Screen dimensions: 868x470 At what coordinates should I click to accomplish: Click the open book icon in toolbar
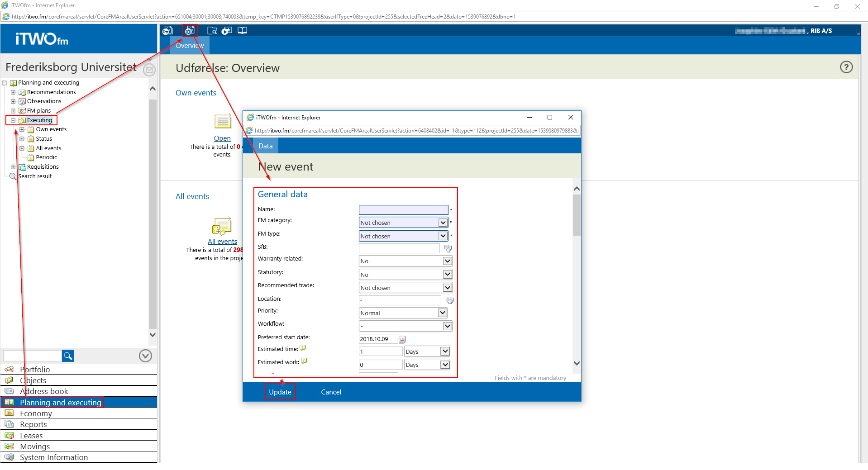243,30
